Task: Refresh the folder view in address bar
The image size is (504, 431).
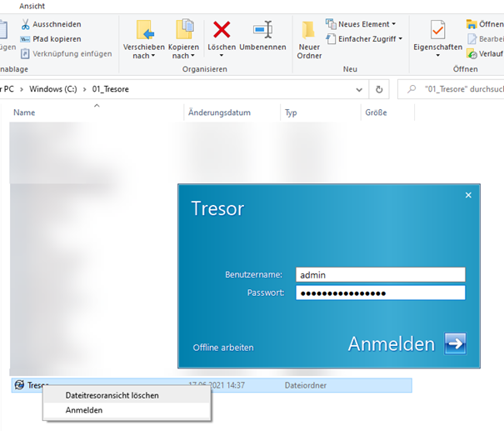Action: [x=380, y=89]
